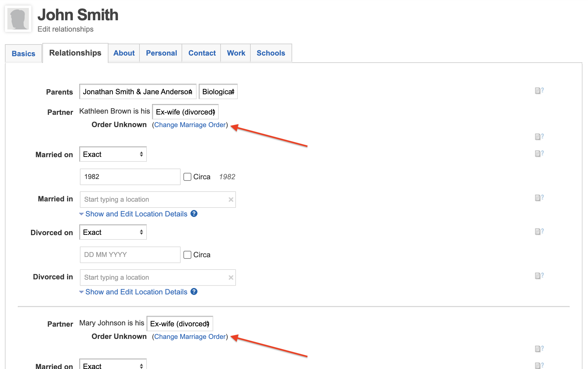
Task: Click the note icon beside the Divorced on row
Action: pos(537,231)
